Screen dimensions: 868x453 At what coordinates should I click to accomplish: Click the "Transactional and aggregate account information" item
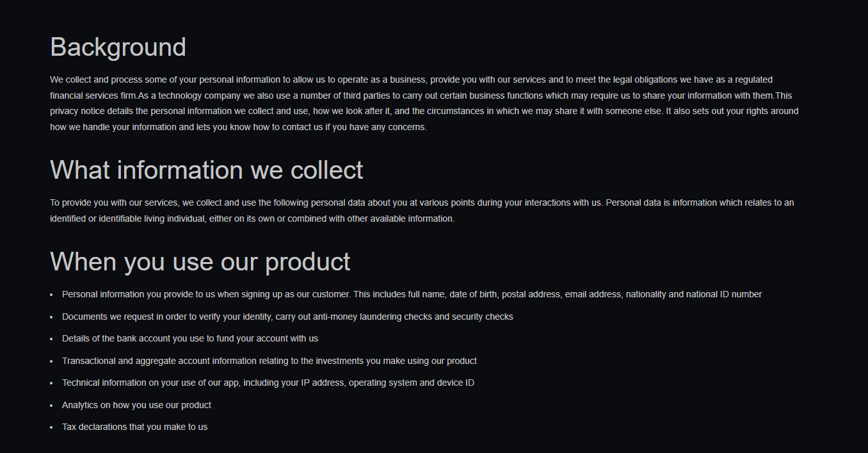pos(269,361)
